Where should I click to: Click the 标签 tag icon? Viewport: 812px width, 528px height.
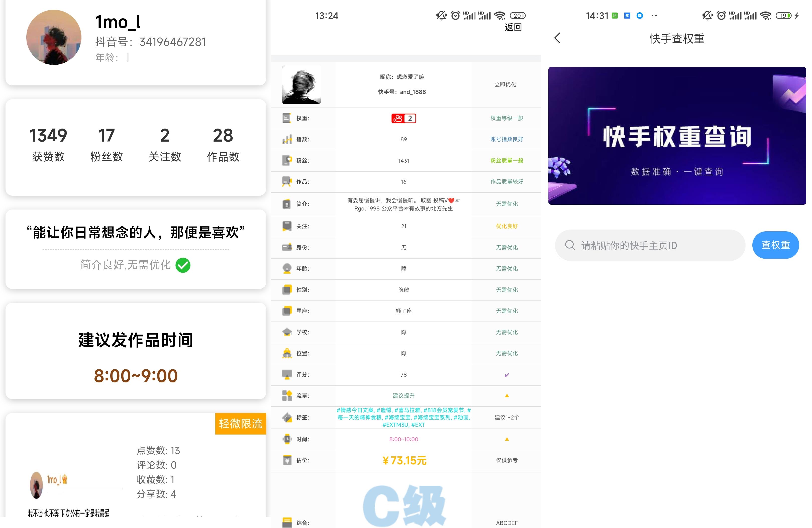[x=287, y=417]
